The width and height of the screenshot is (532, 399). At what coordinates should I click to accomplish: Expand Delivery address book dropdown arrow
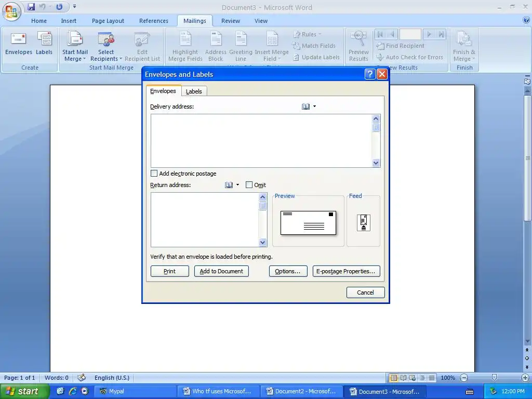coord(314,107)
